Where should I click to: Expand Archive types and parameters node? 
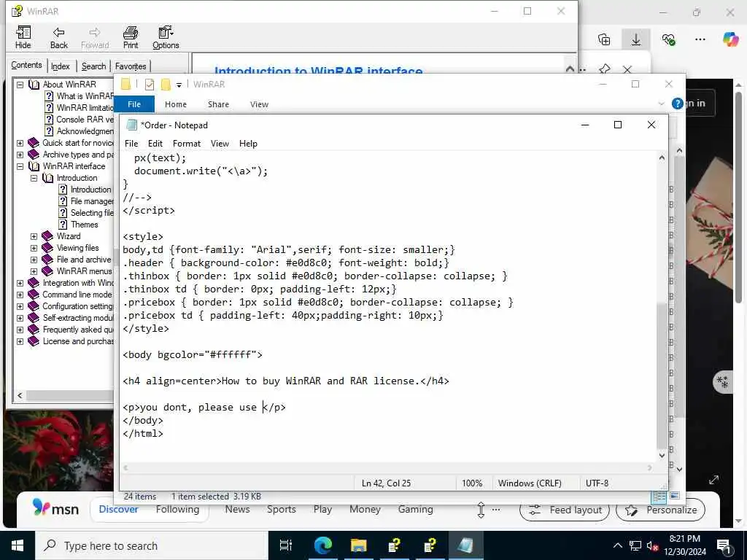20,155
